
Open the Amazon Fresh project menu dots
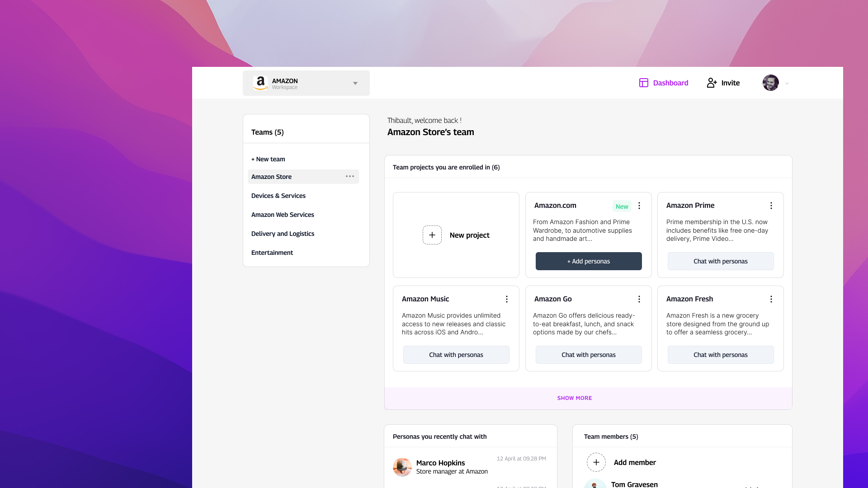tap(771, 299)
